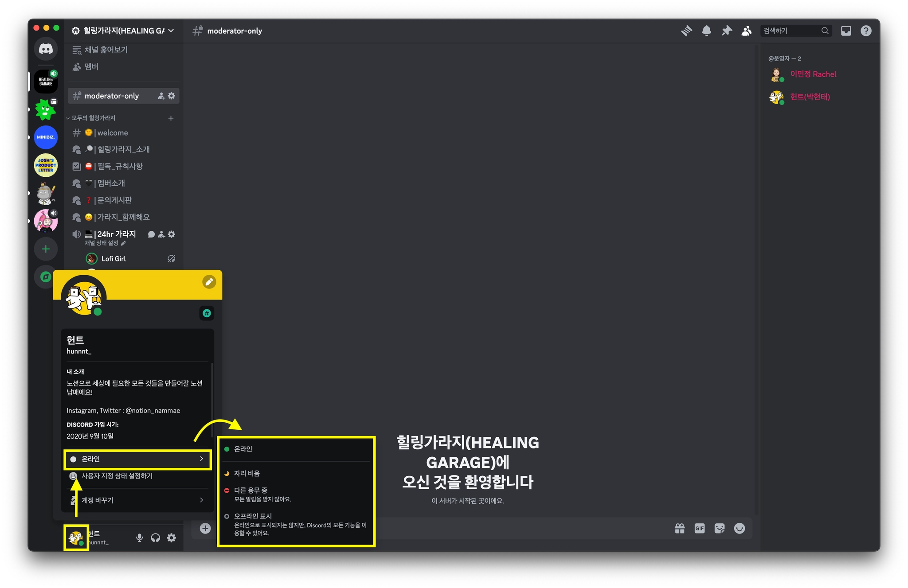The height and width of the screenshot is (588, 908).
Task: Click the 검색하기 search field
Action: pyautogui.click(x=790, y=31)
